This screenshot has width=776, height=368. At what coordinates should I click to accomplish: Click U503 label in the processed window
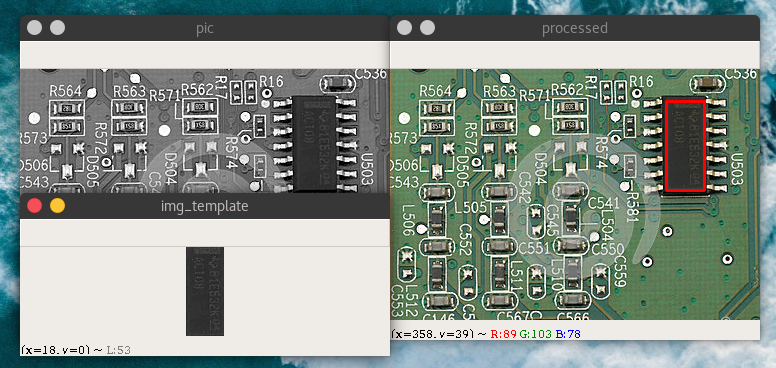pyautogui.click(x=736, y=169)
